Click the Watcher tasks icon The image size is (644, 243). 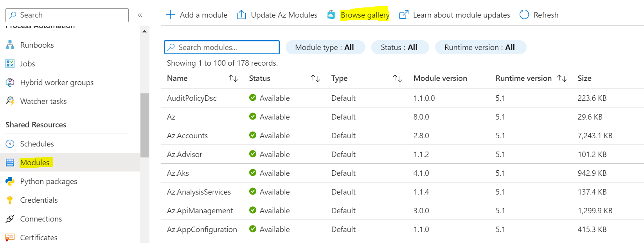(x=10, y=101)
